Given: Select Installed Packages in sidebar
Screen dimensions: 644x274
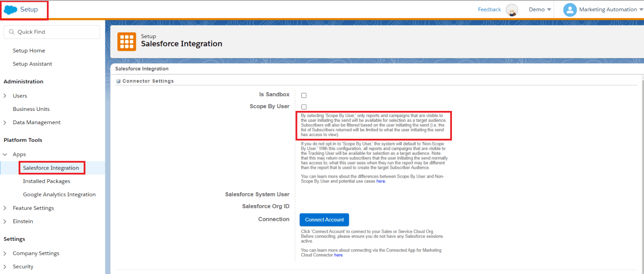Looking at the screenshot, I should tap(46, 181).
